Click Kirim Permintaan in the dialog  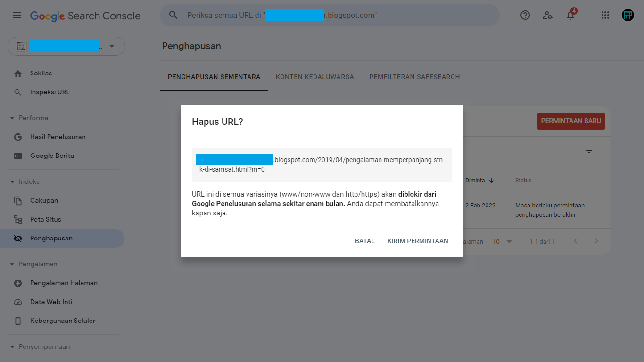418,241
